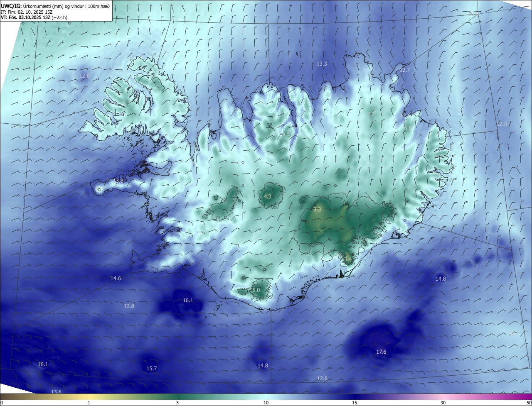Viewport: 532px width, 406px height.
Task: Click the 13.6 value at the bottom edge
Action: tap(56, 392)
